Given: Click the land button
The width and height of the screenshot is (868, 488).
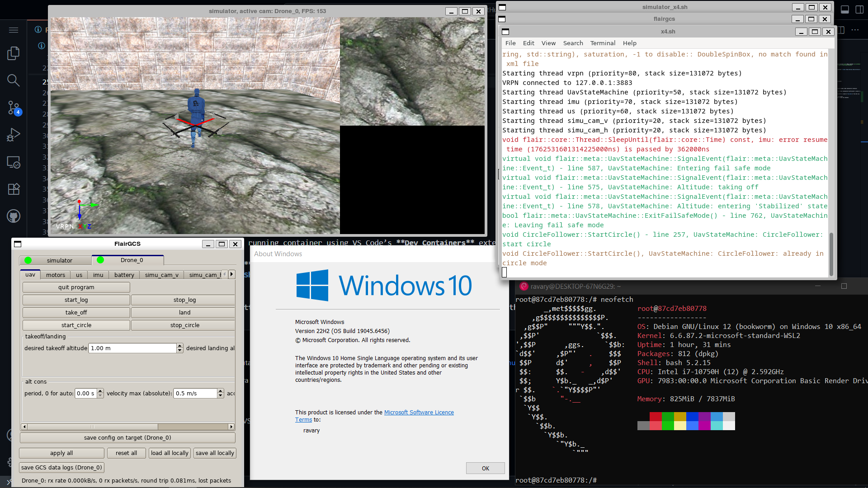Looking at the screenshot, I should pos(184,313).
